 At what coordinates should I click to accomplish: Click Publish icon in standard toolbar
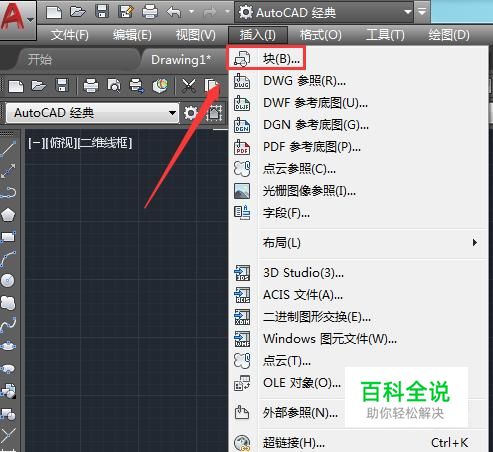click(x=137, y=86)
